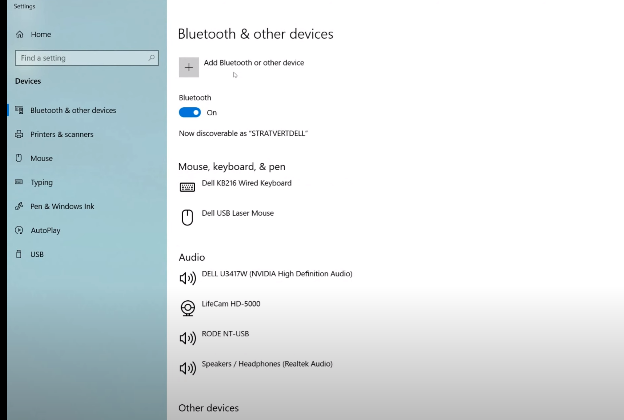Click the plus icon to add a device
The image size is (624, 420).
(x=189, y=67)
